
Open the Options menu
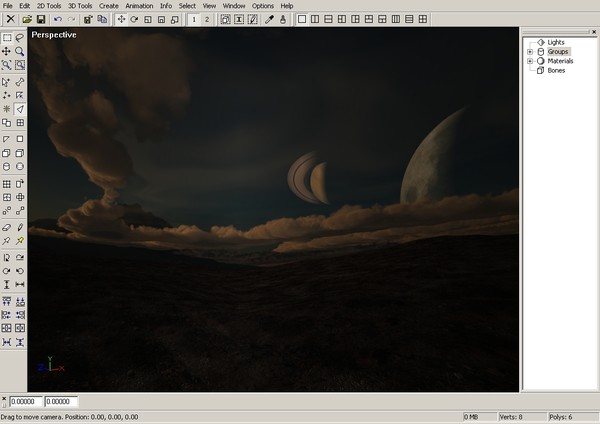[262, 6]
